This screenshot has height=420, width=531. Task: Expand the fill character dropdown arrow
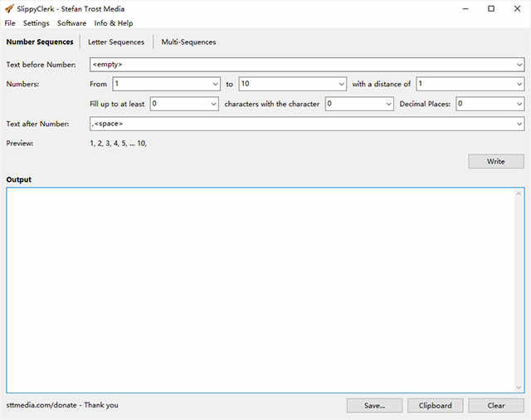pos(388,104)
